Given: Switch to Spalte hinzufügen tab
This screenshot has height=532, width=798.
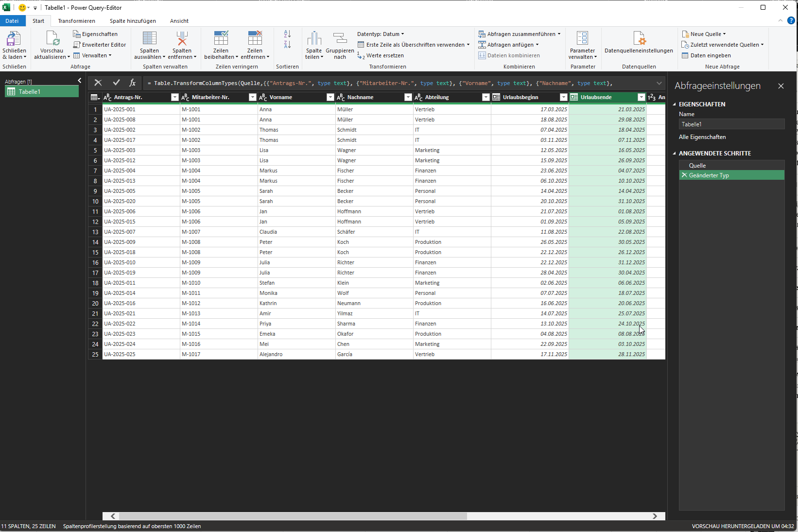Looking at the screenshot, I should click(x=133, y=21).
